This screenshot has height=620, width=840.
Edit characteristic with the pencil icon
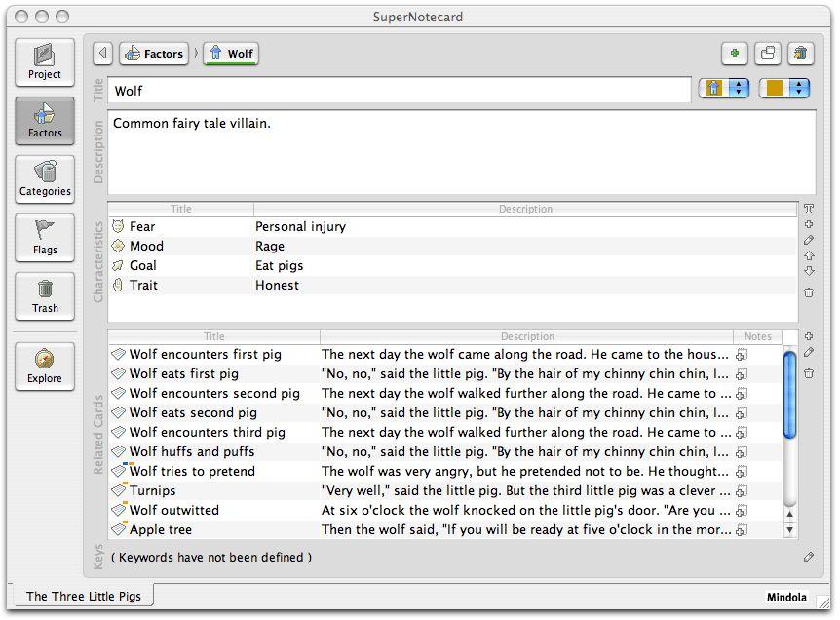click(809, 240)
